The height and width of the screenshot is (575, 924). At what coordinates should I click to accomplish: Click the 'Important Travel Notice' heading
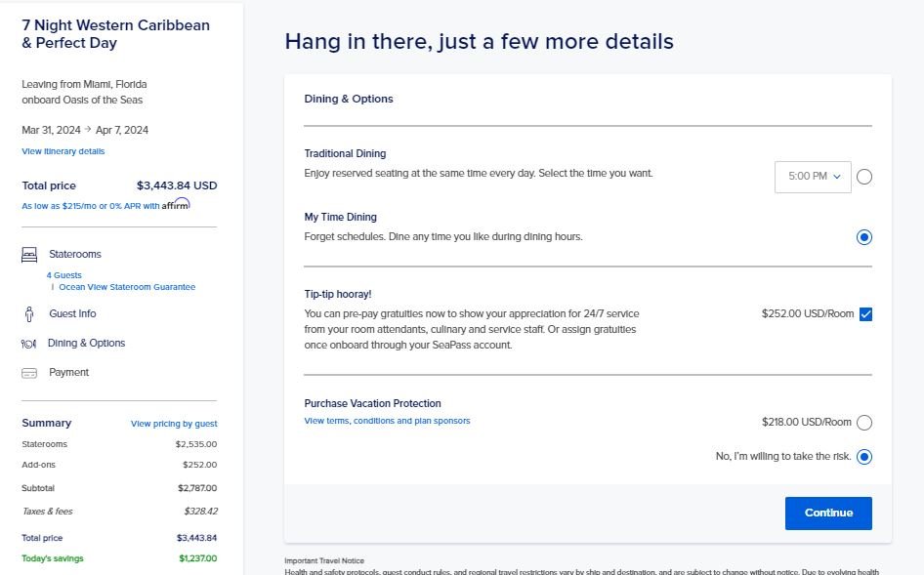(324, 561)
